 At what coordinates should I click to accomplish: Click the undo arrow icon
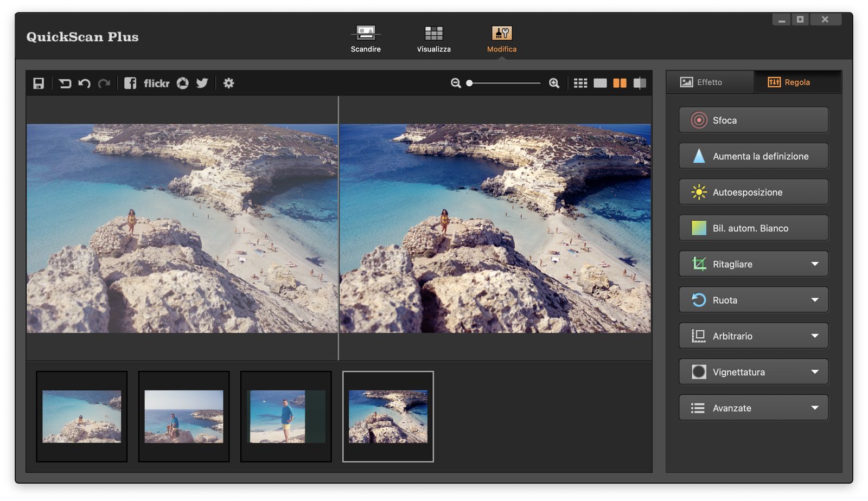pos(84,83)
